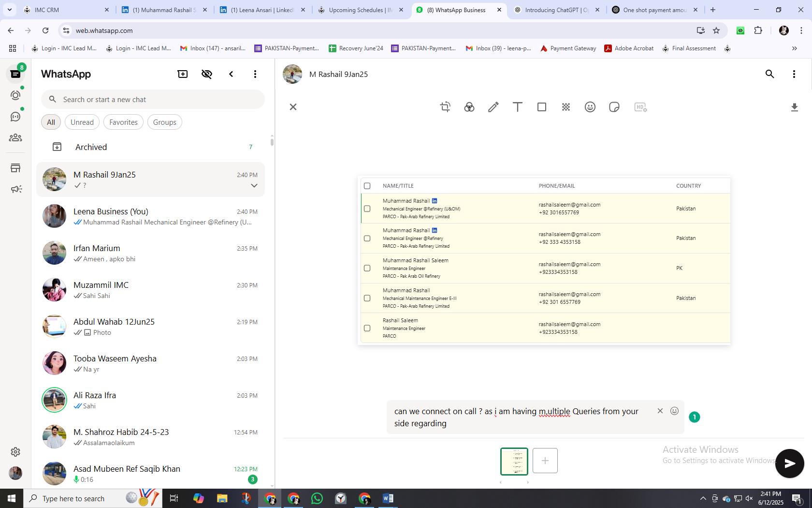
Task: Open Adobe Acrobat bookmark
Action: pyautogui.click(x=629, y=48)
